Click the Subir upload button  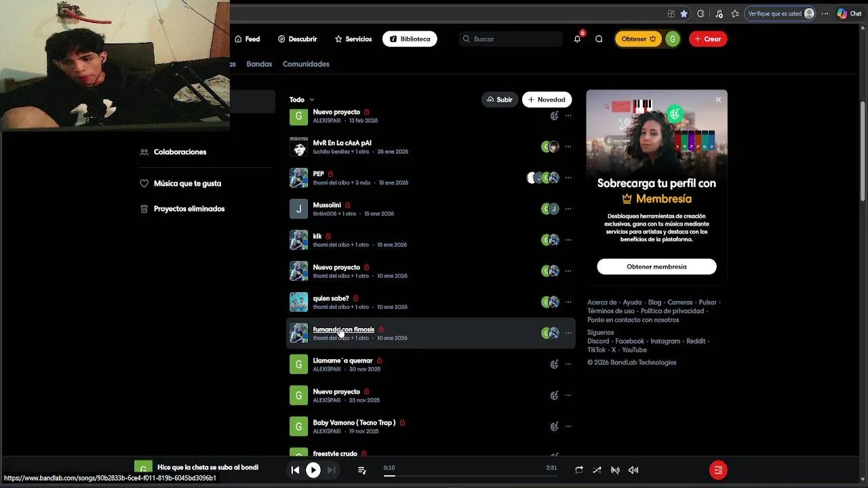[500, 100]
